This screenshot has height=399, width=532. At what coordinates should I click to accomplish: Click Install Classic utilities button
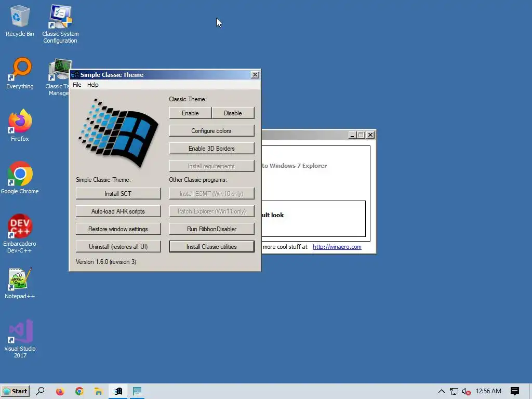(211, 246)
